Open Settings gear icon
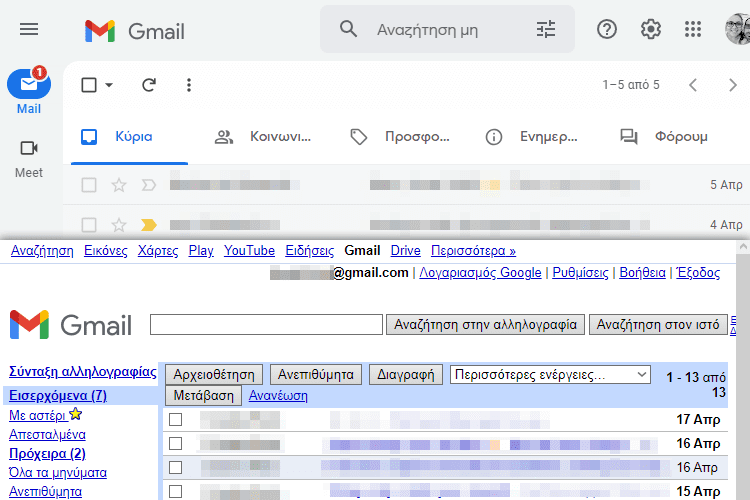This screenshot has width=750, height=500. [651, 30]
